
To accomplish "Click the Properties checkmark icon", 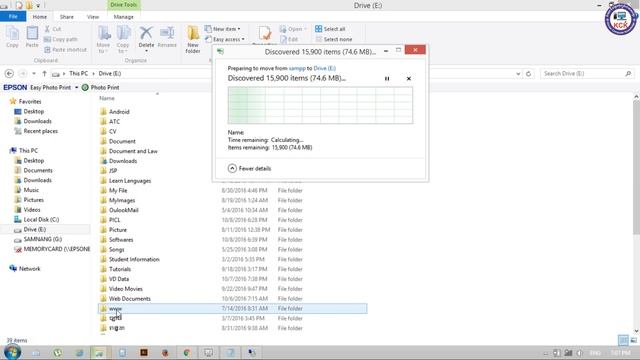I will coord(264,34).
